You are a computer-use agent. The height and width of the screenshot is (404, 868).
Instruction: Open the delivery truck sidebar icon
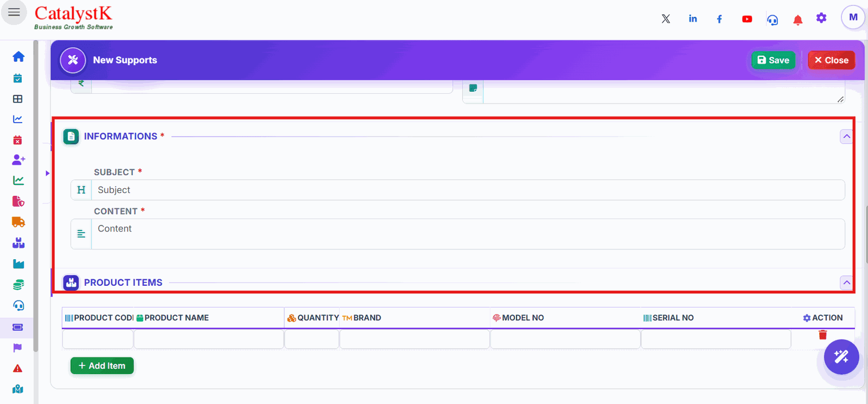click(18, 222)
